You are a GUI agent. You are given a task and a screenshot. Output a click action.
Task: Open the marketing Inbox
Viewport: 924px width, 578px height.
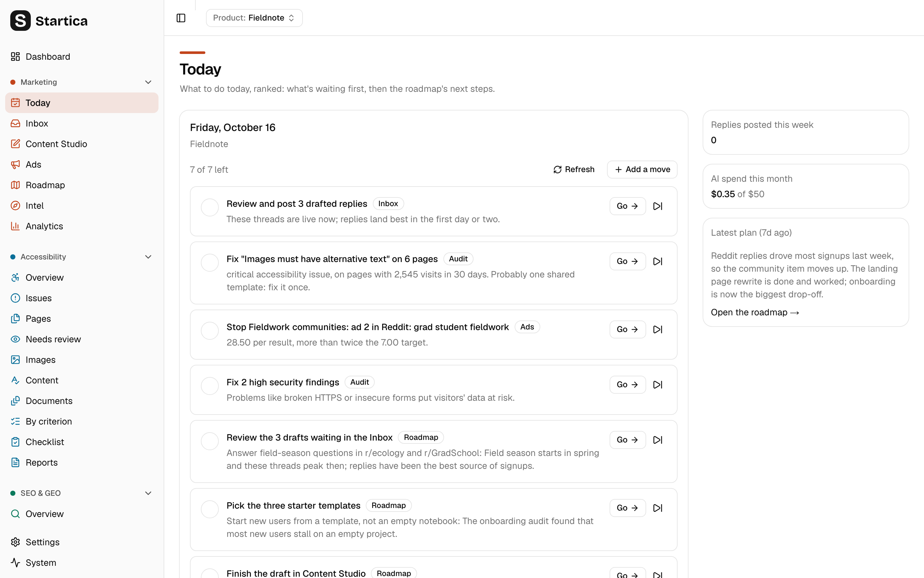[82, 124]
